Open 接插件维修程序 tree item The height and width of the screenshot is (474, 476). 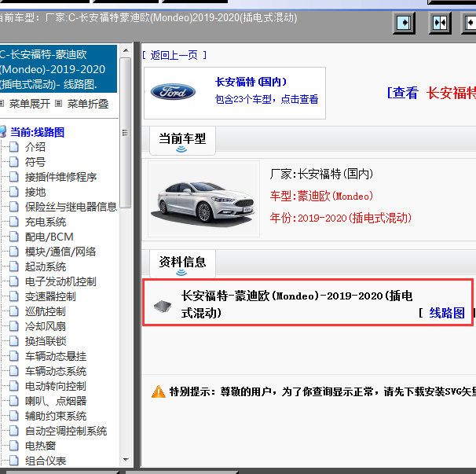(x=60, y=177)
